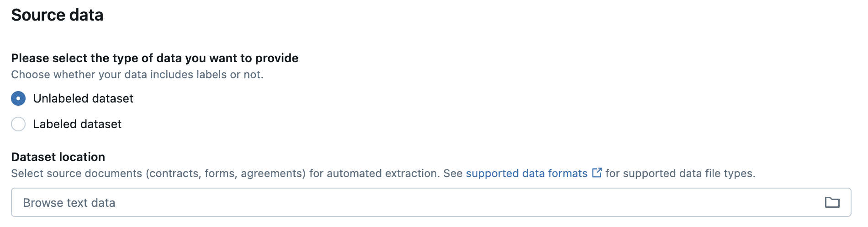
Task: Click the "Select source documents" description text
Action: coord(77,173)
